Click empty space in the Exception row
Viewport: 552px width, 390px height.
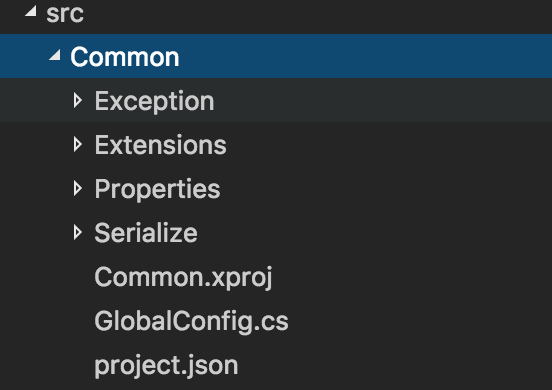coord(383,100)
